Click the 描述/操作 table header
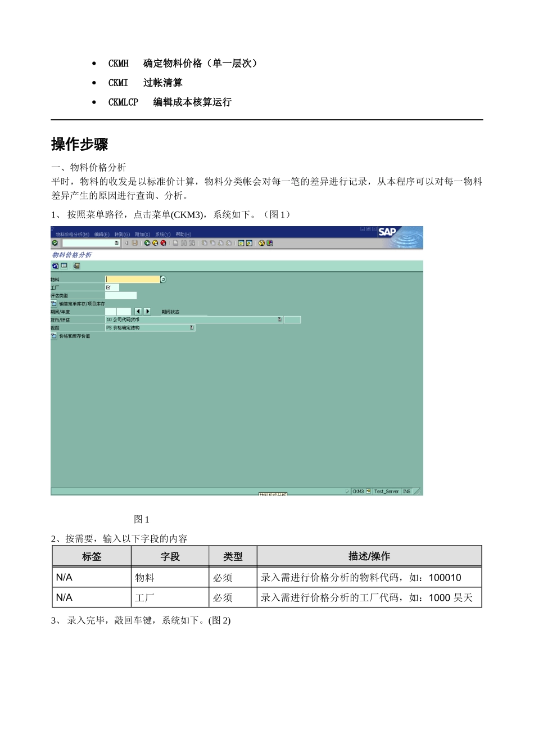The width and height of the screenshot is (534, 756). [x=369, y=556]
